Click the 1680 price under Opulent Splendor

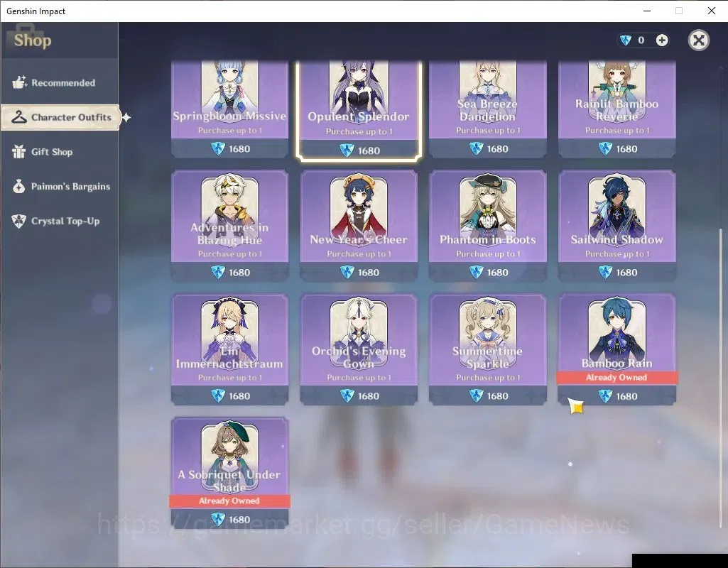coord(369,151)
